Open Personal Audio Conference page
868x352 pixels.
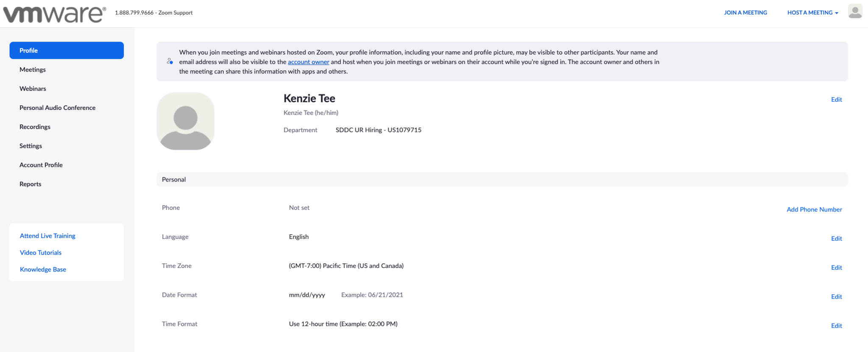click(x=57, y=108)
